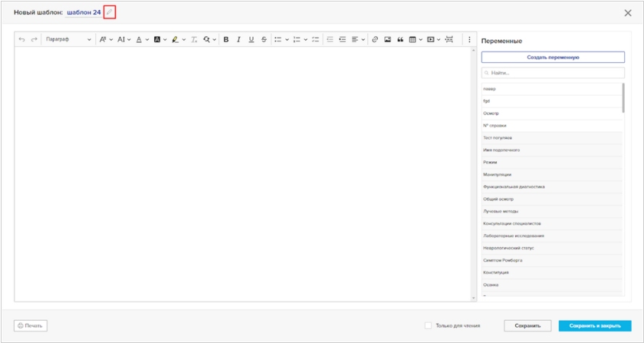The image size is (644, 343).
Task: Select the variable Манипуляции
Action: pos(552,175)
